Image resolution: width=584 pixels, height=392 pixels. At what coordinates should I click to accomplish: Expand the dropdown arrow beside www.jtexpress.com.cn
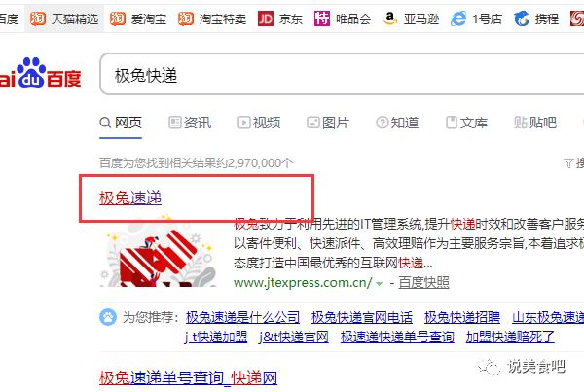point(380,284)
